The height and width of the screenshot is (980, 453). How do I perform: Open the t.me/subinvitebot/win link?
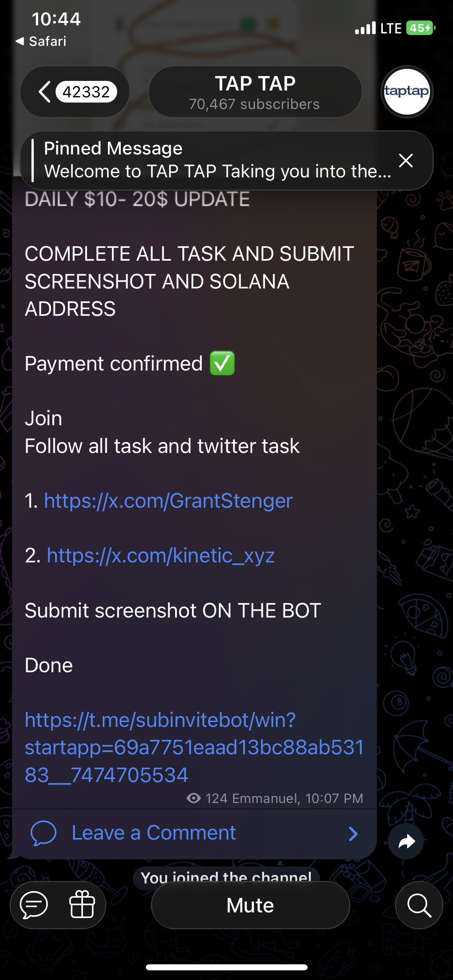(194, 747)
